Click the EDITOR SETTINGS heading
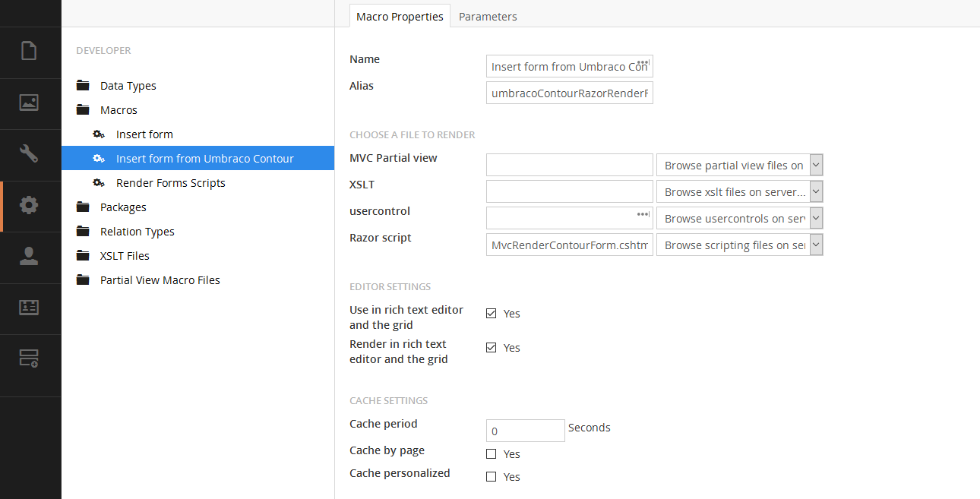This screenshot has width=980, height=499. 390,287
